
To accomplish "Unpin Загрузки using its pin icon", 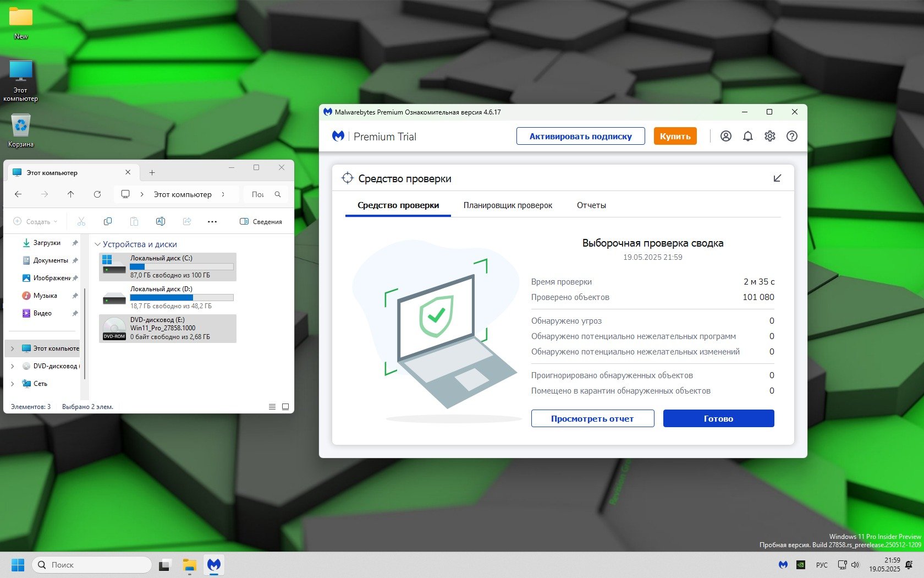I will coord(75,243).
